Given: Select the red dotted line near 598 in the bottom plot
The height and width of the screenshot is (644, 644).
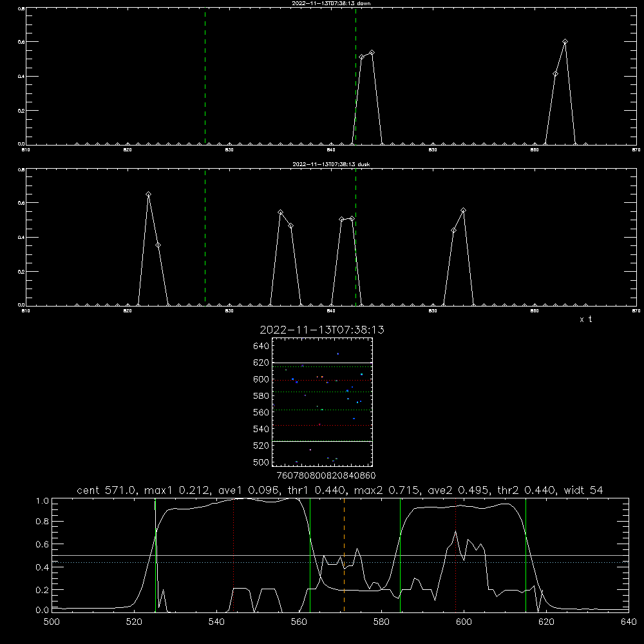Looking at the screenshot, I should click(x=455, y=554).
